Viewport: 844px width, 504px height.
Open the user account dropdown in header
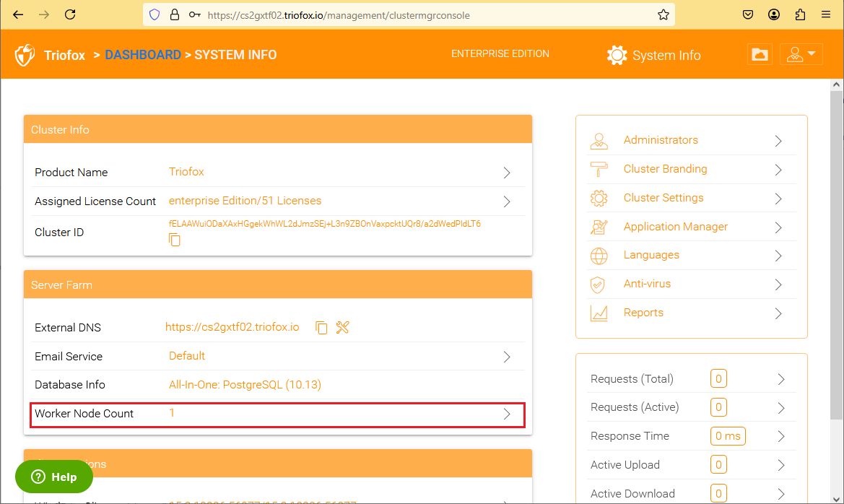(801, 54)
